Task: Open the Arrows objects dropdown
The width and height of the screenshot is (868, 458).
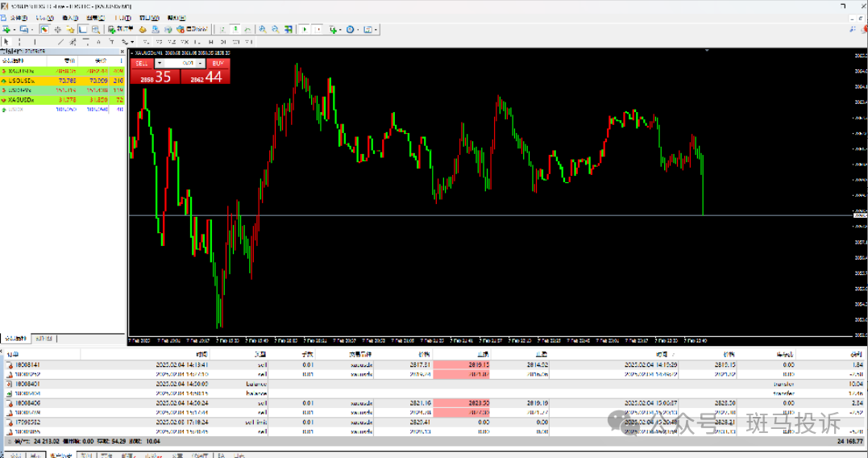Action: pos(127,42)
